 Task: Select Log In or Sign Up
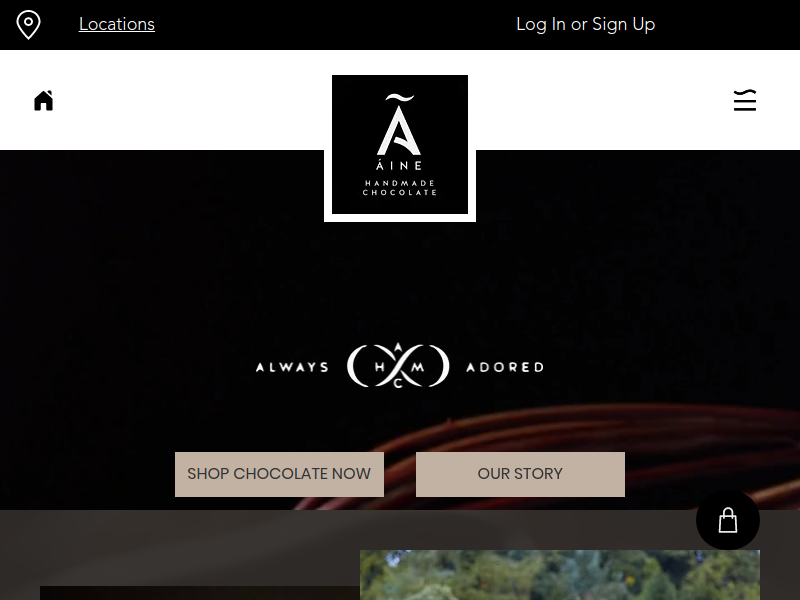click(585, 24)
